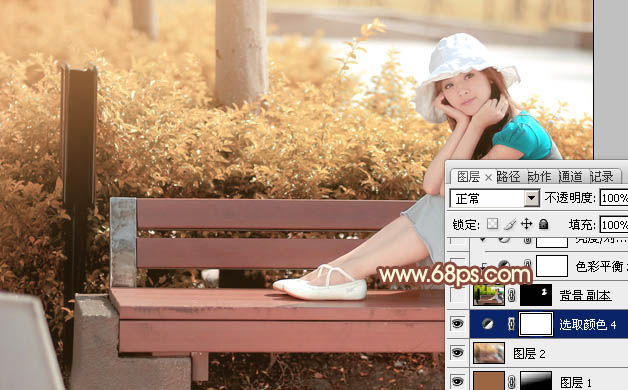This screenshot has height=390, width=628.
Task: Hide the 图层 2 layer
Action: click(x=457, y=353)
